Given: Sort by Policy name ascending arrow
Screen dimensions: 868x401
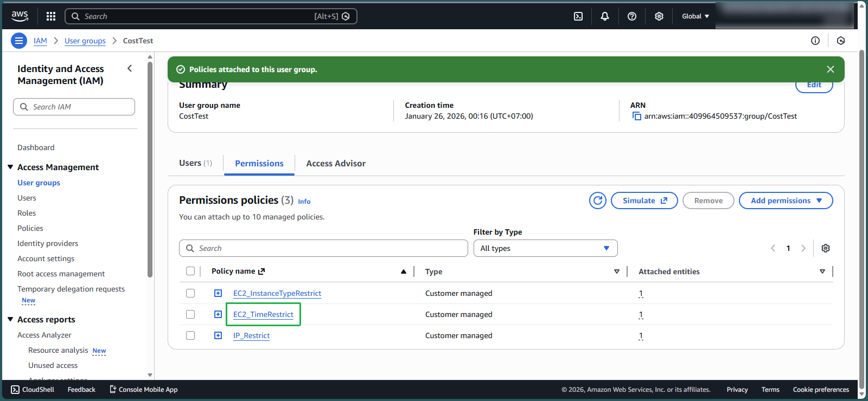Looking at the screenshot, I should tap(404, 271).
